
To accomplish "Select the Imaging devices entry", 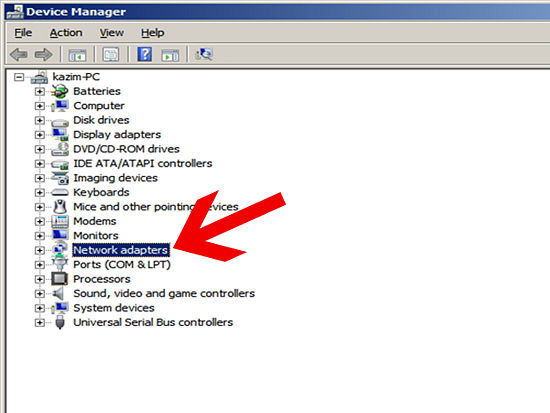I will (x=115, y=178).
